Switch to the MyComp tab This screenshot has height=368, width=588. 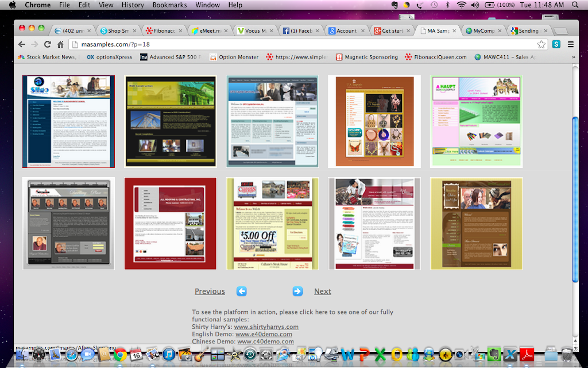point(483,31)
